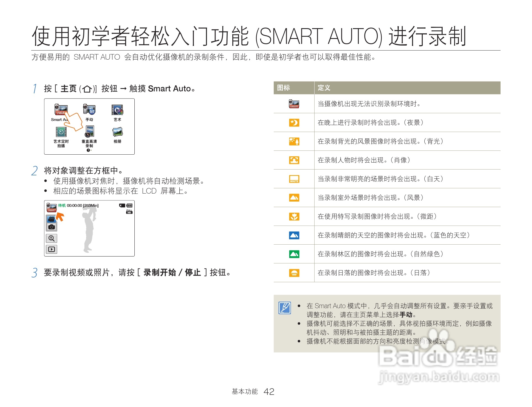Choose the 艺术定时拍摄 time-lapse icon
Viewport: 532px width, 407px height.
[x=61, y=132]
